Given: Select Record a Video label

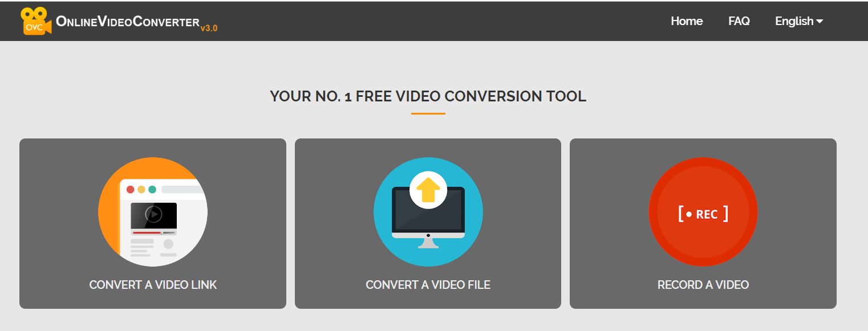Looking at the screenshot, I should click(703, 285).
